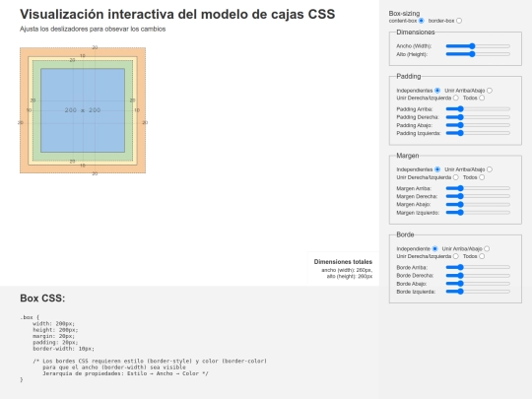Adjust the Alto (Height) slider
Image resolution: width=532 pixels, height=399 pixels.
pyautogui.click(x=478, y=54)
